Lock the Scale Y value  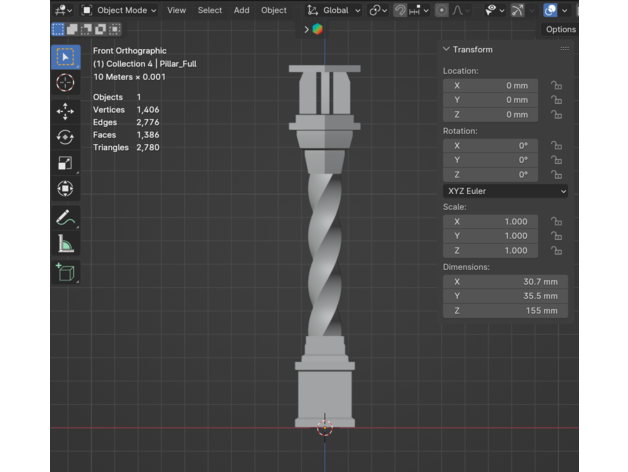coord(557,236)
